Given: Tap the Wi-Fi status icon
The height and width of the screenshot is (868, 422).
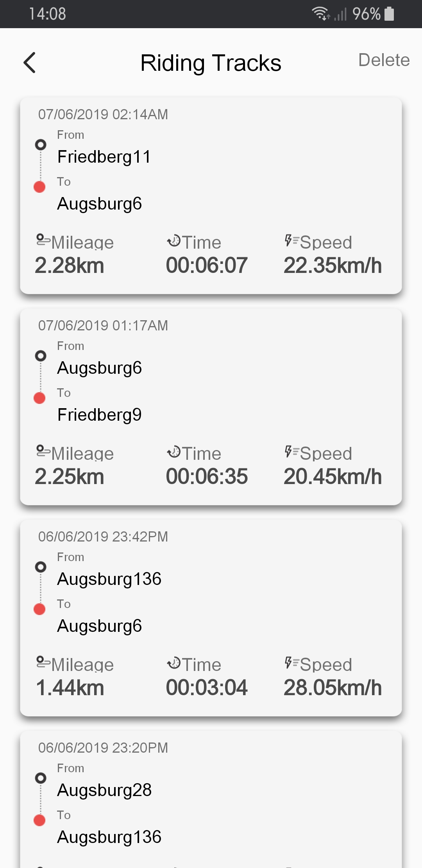Looking at the screenshot, I should coord(321,14).
